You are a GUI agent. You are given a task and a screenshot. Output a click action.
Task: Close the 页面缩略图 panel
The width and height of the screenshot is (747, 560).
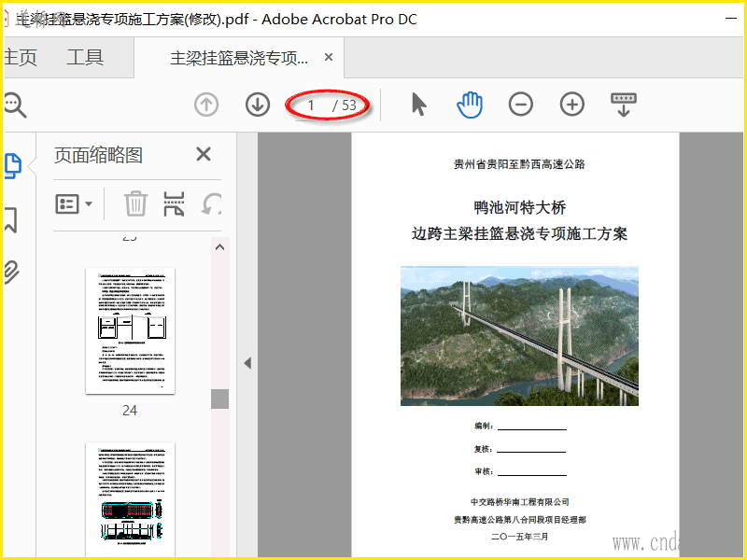click(204, 154)
